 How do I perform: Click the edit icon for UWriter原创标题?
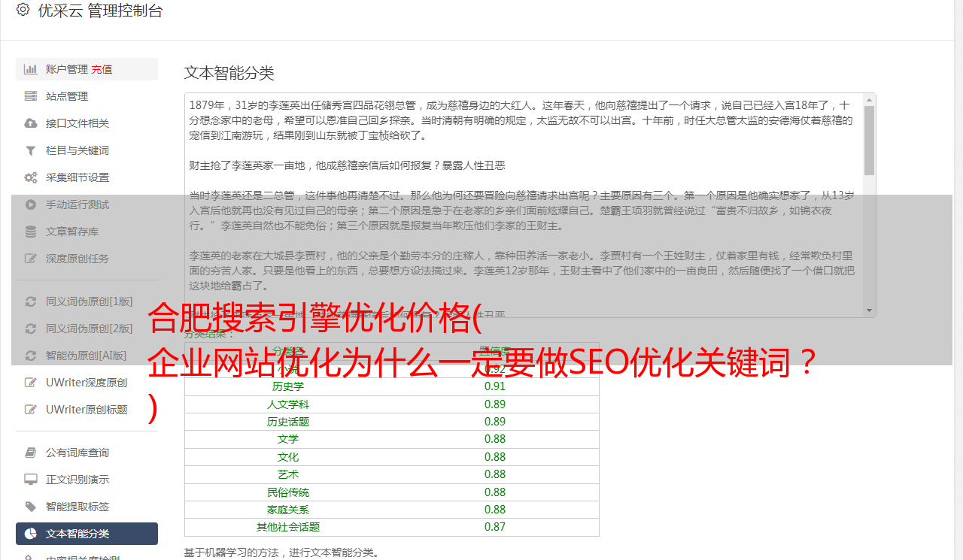(x=31, y=410)
